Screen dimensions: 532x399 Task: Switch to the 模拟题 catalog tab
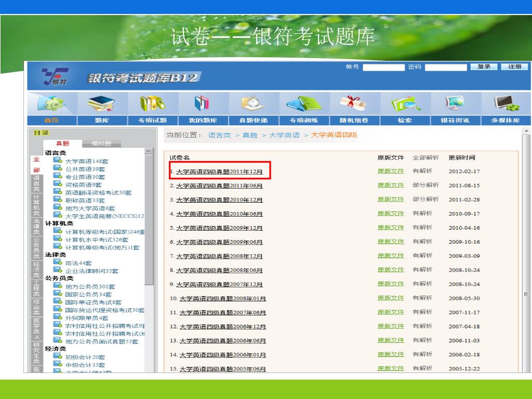pyautogui.click(x=101, y=143)
